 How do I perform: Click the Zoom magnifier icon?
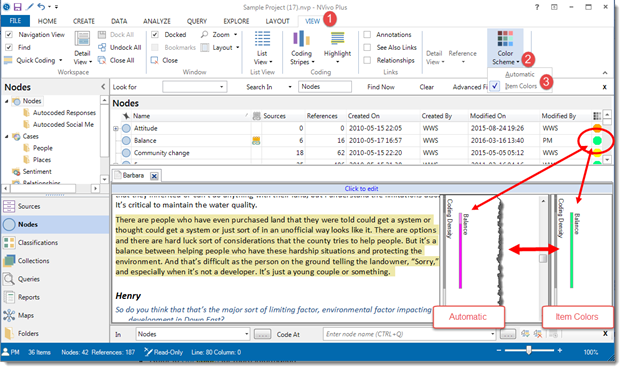click(x=204, y=35)
